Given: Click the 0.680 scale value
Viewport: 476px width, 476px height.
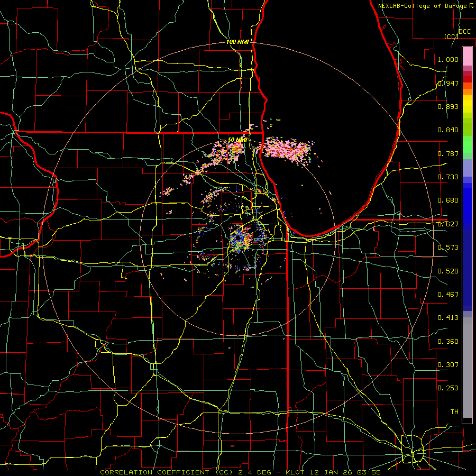Looking at the screenshot, I should (448, 200).
